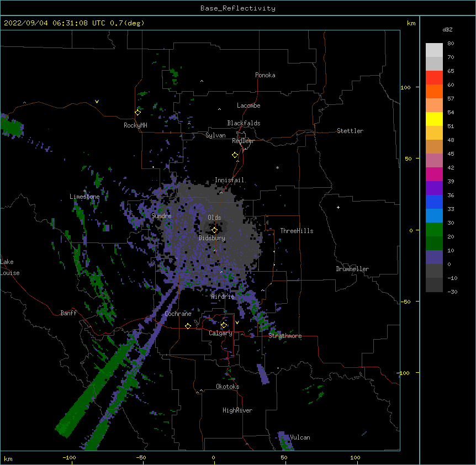This screenshot has width=476, height=465.
Task: Select the yellow diamond marker south of RedDeer
Action: (x=235, y=155)
